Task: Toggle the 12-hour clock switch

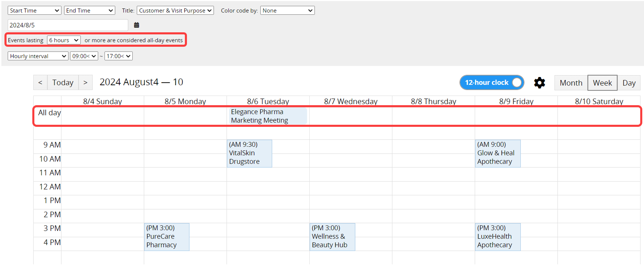Action: pyautogui.click(x=491, y=82)
